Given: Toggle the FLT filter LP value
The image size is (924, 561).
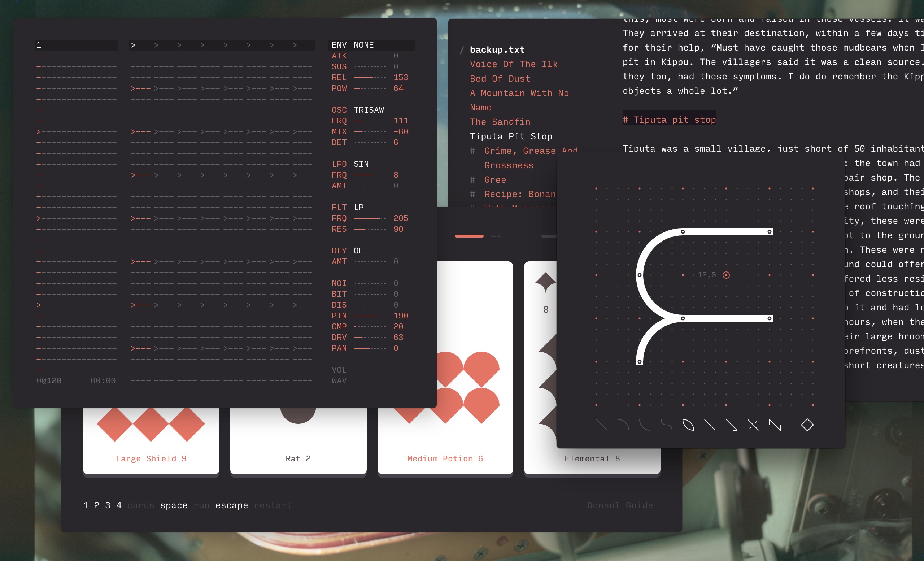Looking at the screenshot, I should [x=358, y=207].
